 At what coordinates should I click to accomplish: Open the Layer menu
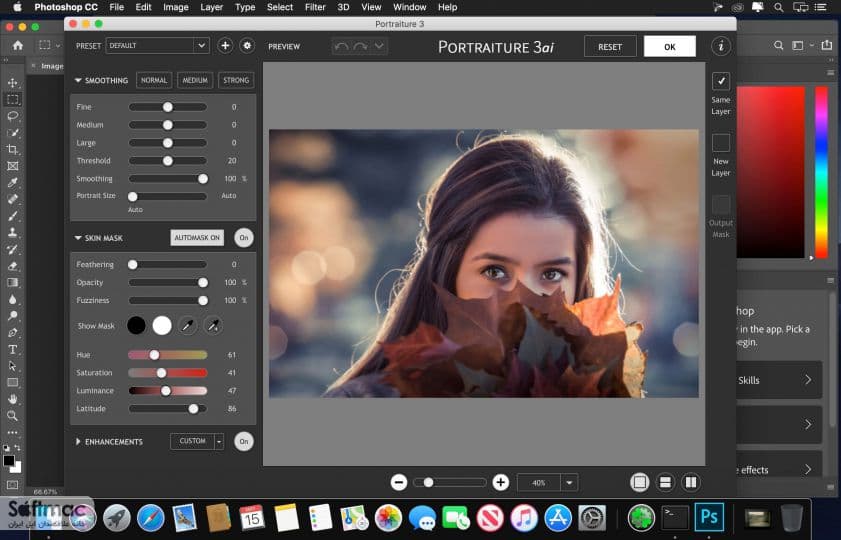[x=211, y=7]
